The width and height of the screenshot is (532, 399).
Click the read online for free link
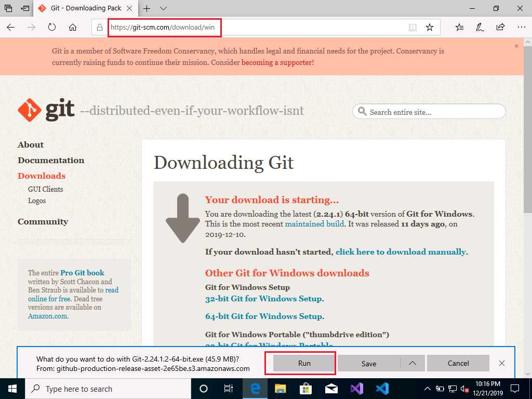coord(73,294)
